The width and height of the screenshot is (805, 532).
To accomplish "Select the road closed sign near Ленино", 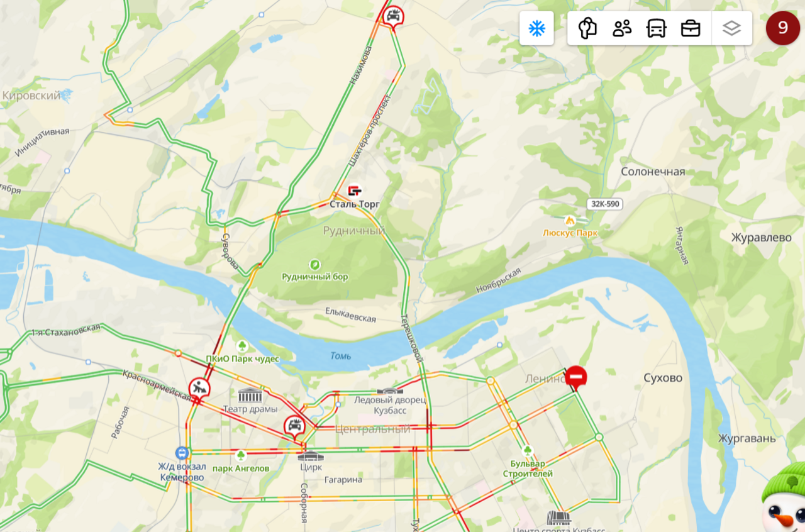I will [x=576, y=377].
